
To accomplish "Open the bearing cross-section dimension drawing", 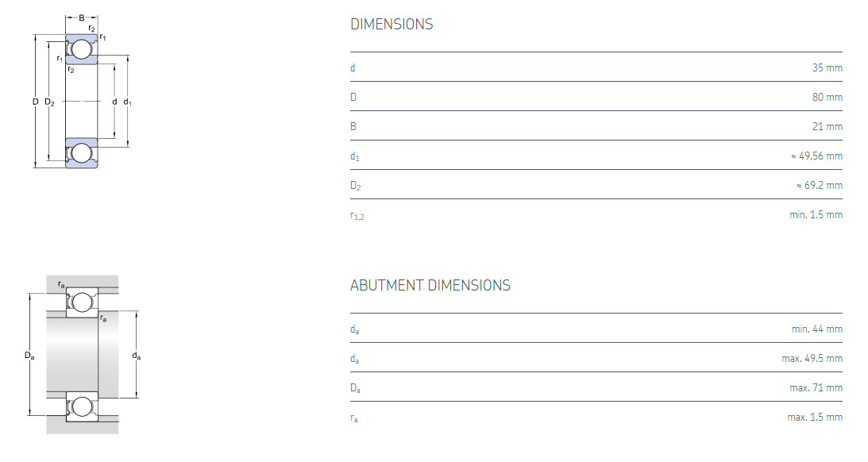I will click(82, 101).
